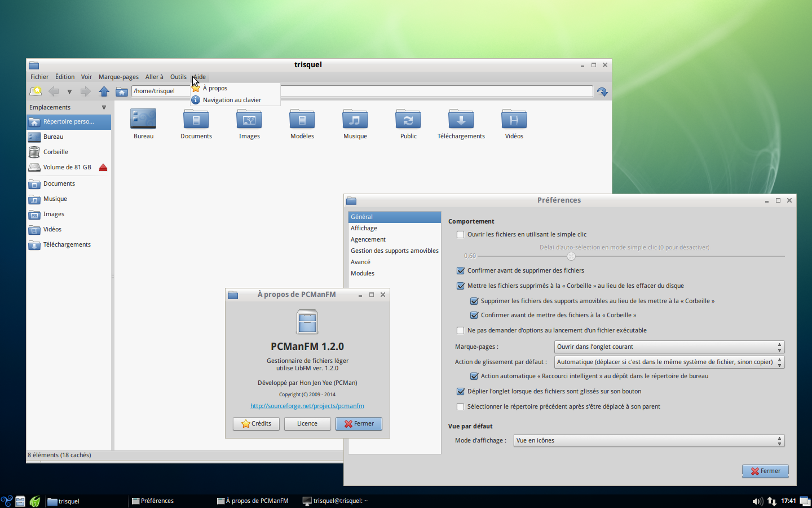Open the Trisquel main menu icon
Screen dimensions: 812x508
click(6, 501)
